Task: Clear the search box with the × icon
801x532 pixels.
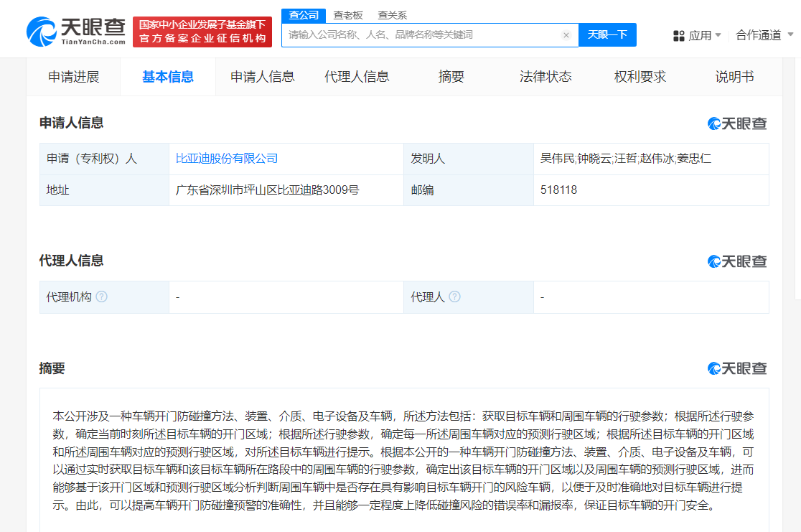Action: [566, 34]
